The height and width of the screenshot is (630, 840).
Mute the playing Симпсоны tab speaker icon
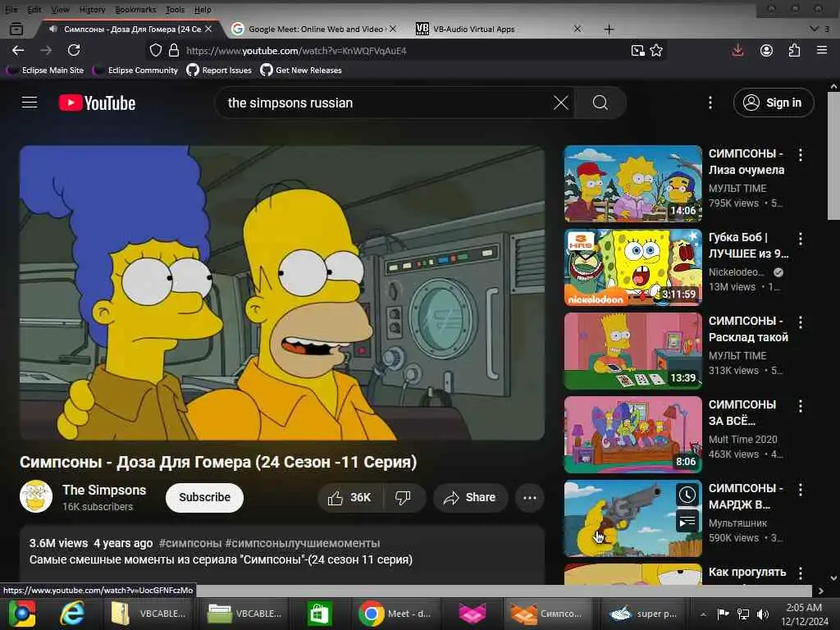click(53, 29)
